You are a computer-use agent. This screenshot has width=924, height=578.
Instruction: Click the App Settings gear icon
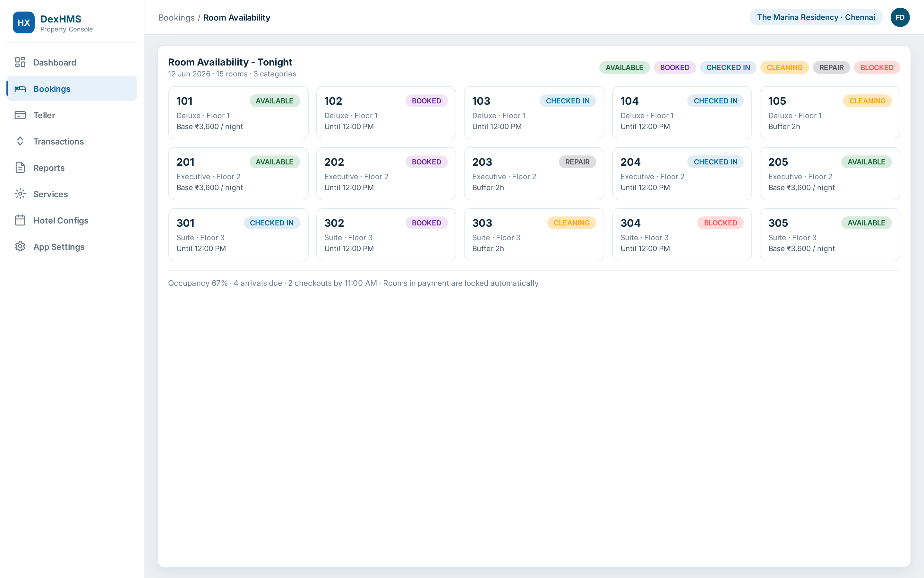coord(20,247)
